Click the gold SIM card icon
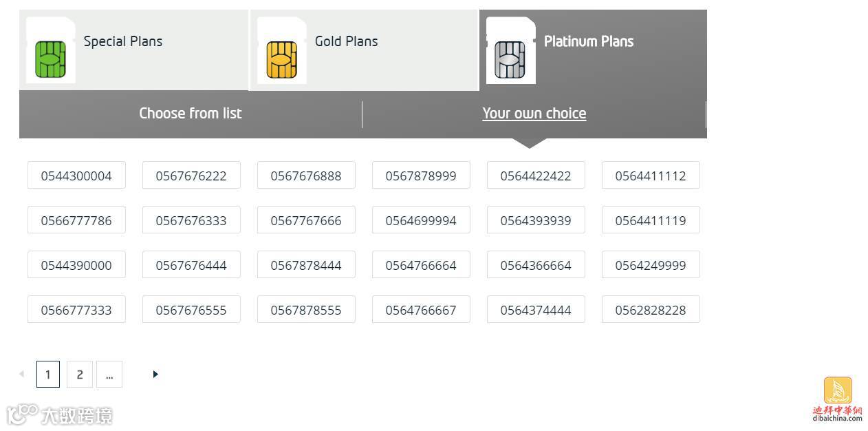 click(x=281, y=59)
